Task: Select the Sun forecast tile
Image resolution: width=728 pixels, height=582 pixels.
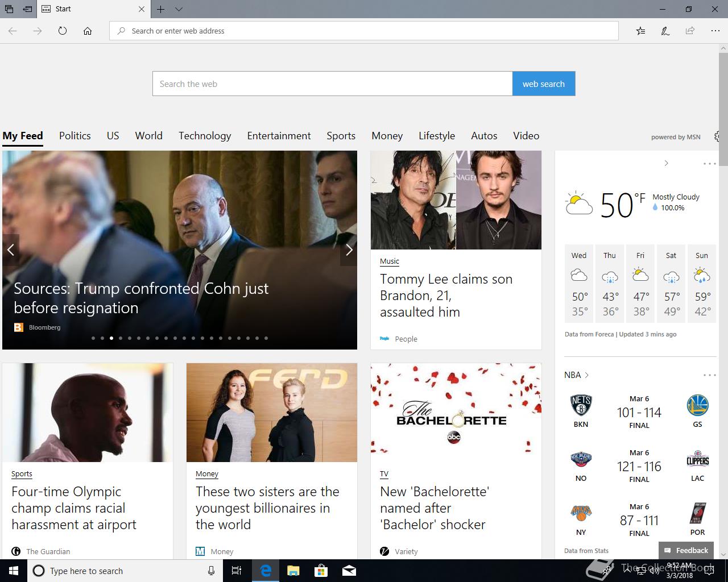Action: pyautogui.click(x=702, y=283)
